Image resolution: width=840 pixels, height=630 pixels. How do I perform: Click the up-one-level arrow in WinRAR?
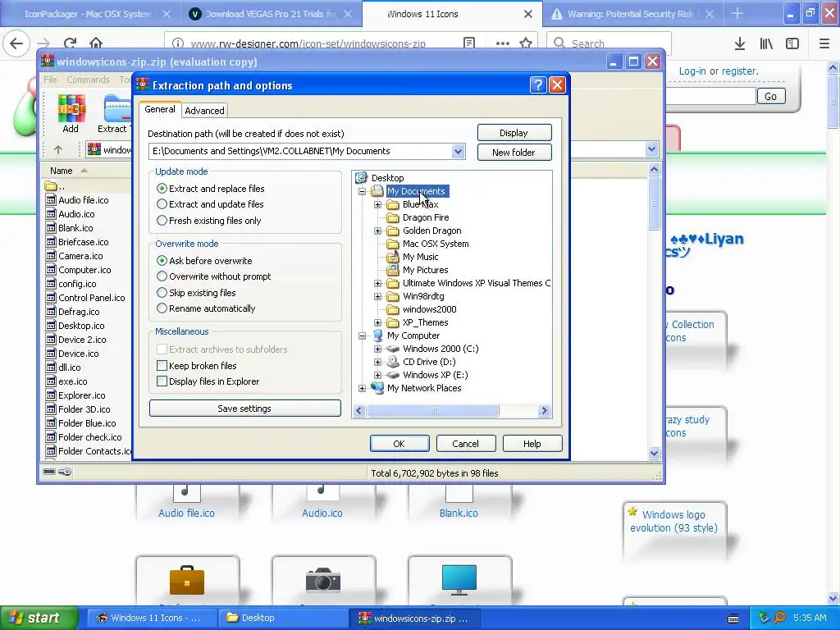pyautogui.click(x=58, y=149)
